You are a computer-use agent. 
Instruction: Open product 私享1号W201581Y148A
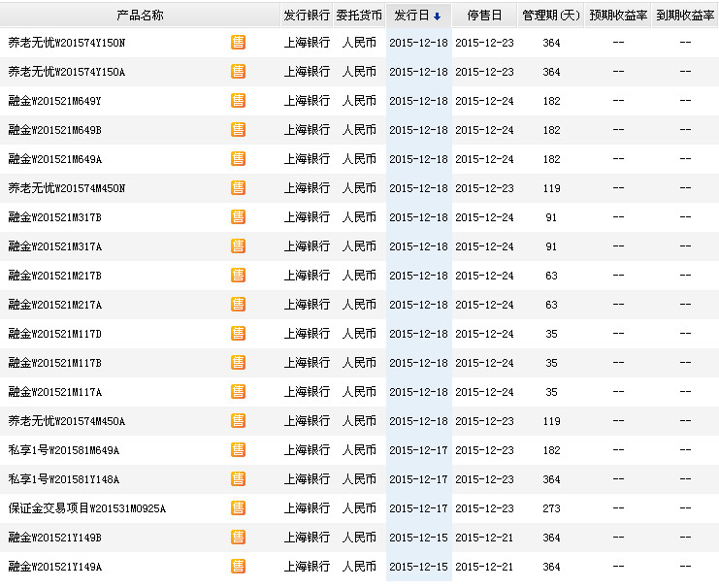(x=64, y=479)
